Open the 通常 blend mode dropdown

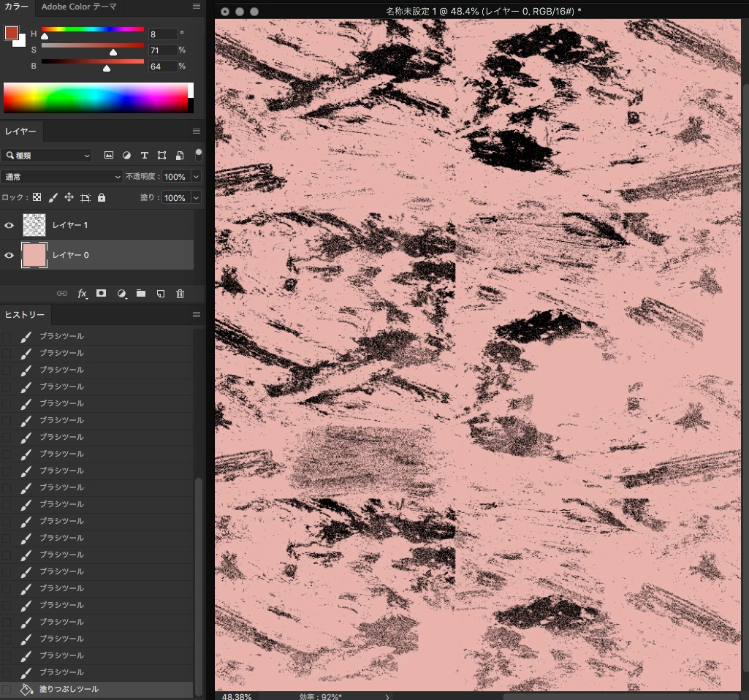click(x=61, y=177)
